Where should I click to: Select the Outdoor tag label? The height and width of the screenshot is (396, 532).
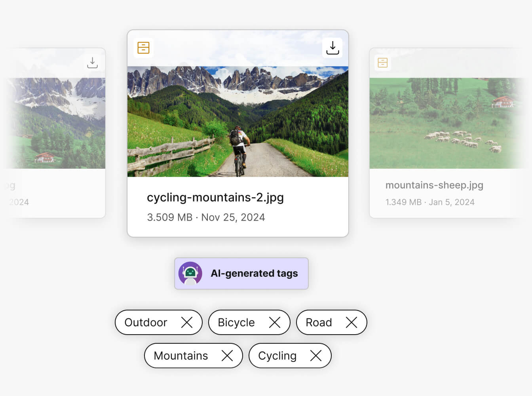tap(146, 322)
